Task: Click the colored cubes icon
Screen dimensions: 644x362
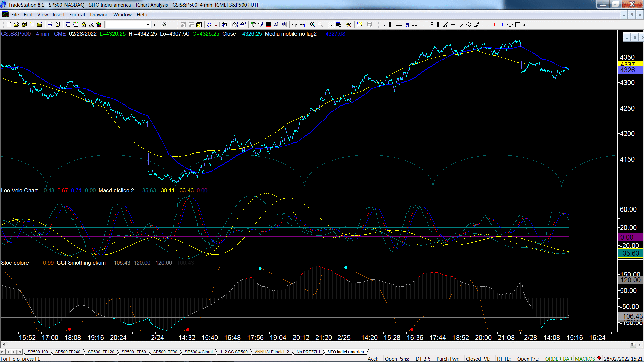Action: click(x=99, y=25)
